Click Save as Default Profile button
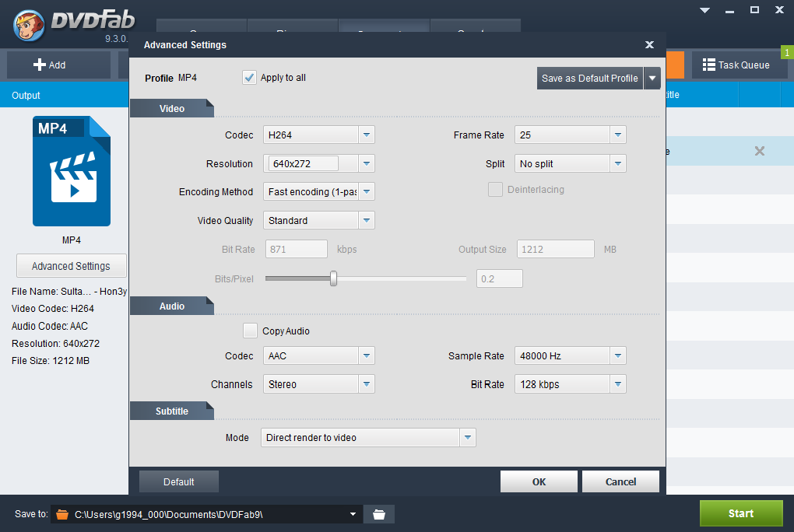Image resolution: width=794 pixels, height=532 pixels. 590,78
